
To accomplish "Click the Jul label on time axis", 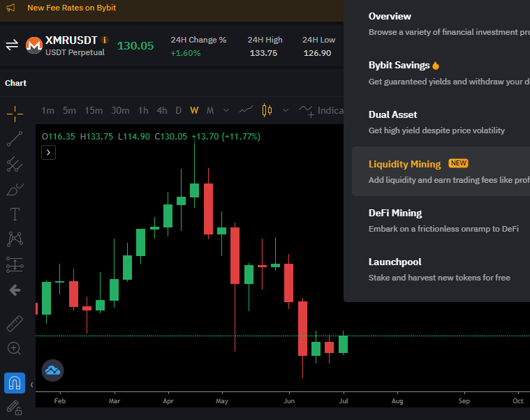I will 344,400.
